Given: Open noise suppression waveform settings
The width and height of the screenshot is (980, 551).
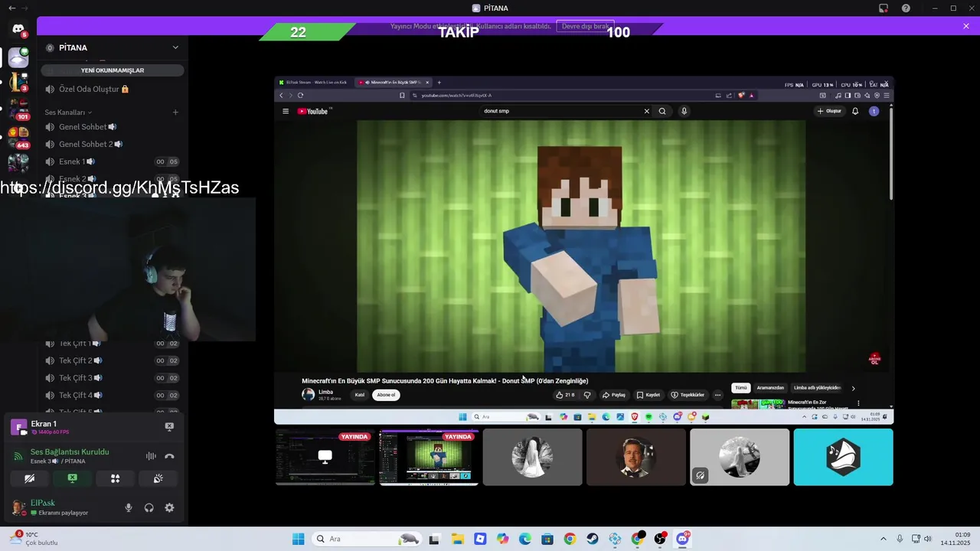Looking at the screenshot, I should pos(151,456).
